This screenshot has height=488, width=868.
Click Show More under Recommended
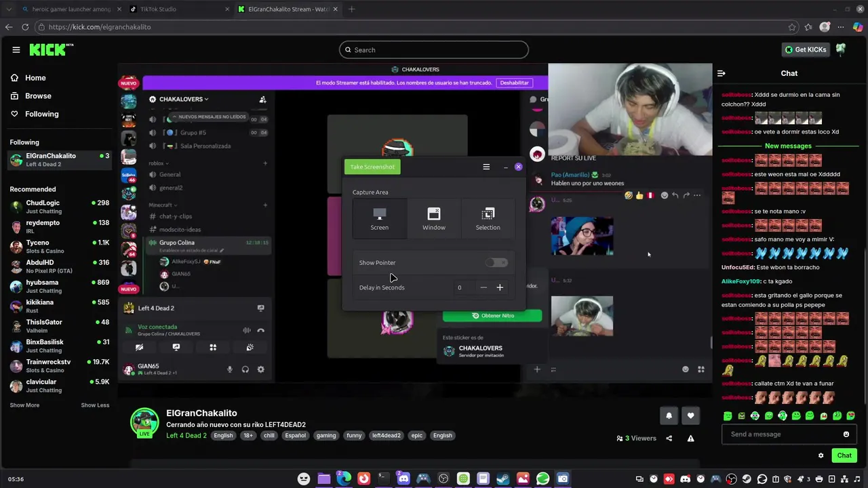click(x=24, y=405)
